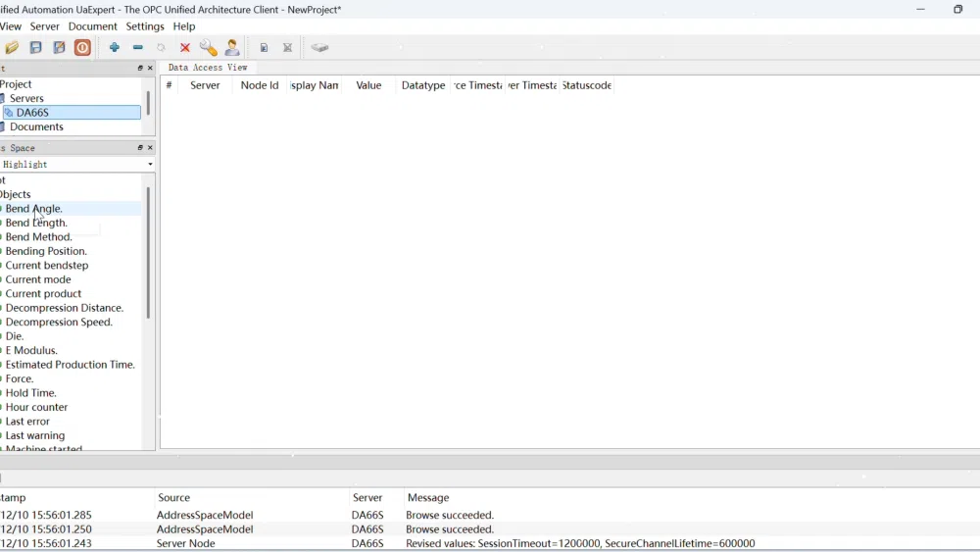The image size is (980, 552).
Task: Click the red power icon in the toolbar
Action: 82,47
